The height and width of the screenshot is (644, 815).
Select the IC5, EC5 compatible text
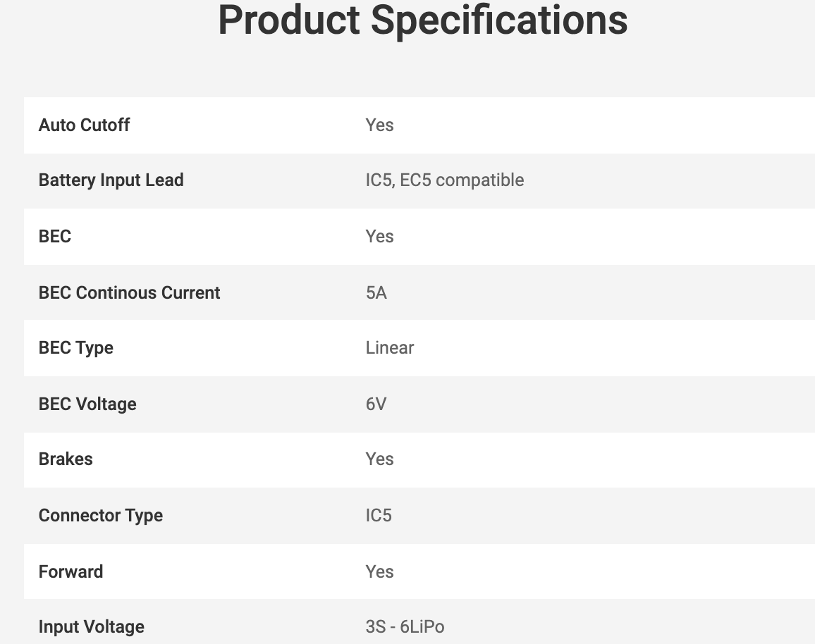point(444,180)
